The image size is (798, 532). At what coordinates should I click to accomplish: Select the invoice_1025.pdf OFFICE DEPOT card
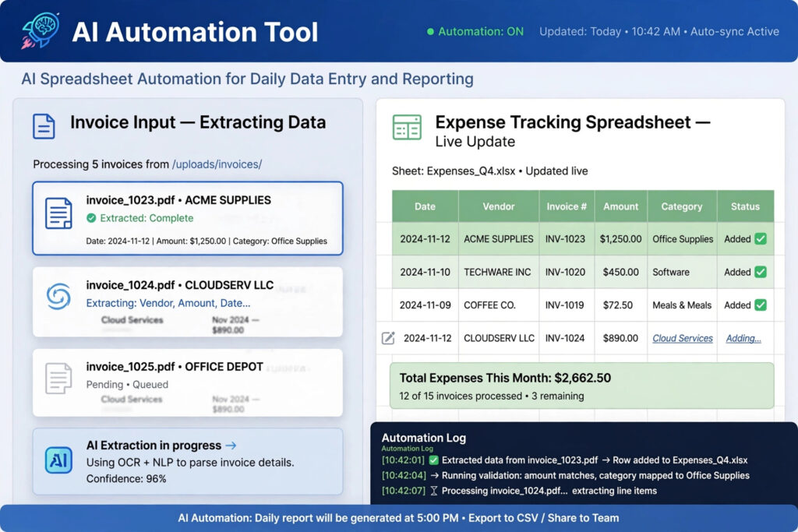[188, 382]
